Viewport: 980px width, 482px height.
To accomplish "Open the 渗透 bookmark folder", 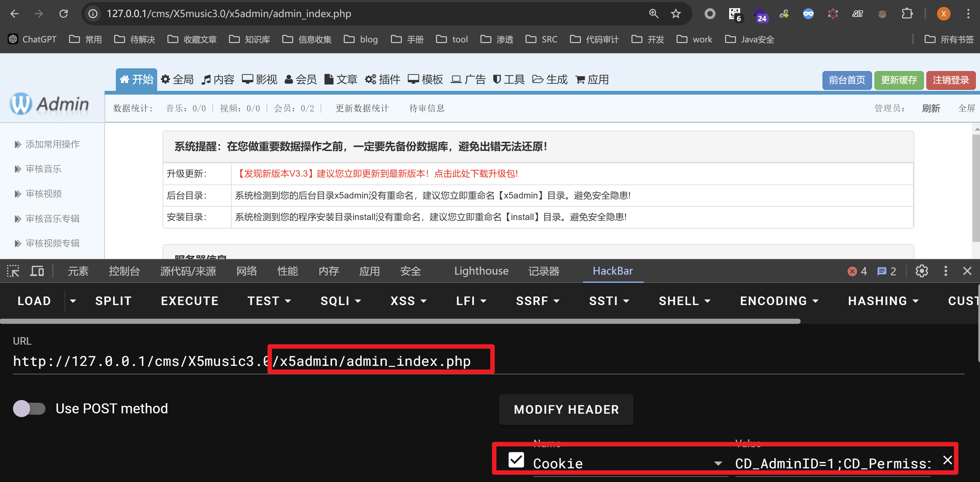I will (497, 39).
